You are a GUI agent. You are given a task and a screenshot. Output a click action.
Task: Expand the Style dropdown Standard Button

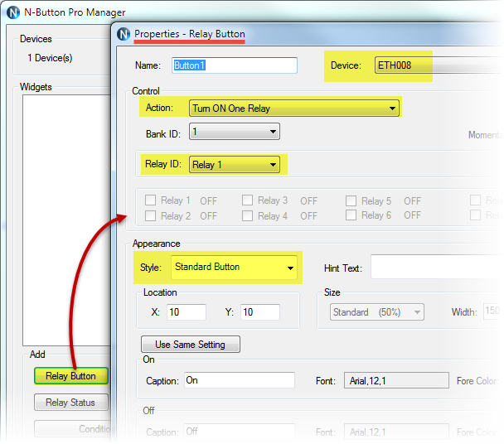click(x=235, y=268)
